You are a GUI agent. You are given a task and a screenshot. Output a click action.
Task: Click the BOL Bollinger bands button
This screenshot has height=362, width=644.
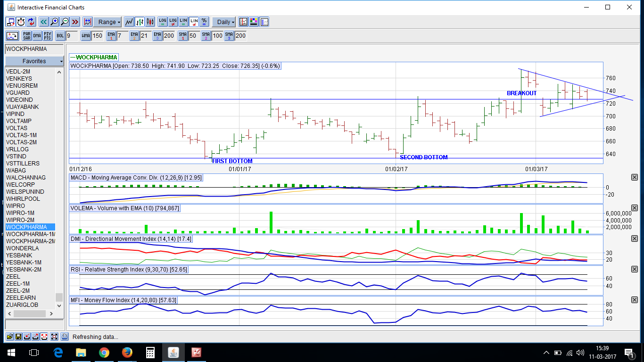60,35
